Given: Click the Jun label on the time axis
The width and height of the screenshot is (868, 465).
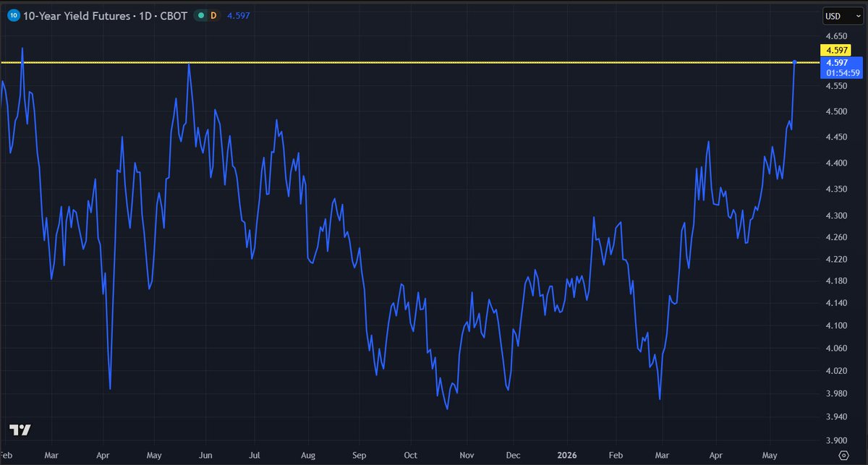Looking at the screenshot, I should coord(205,456).
